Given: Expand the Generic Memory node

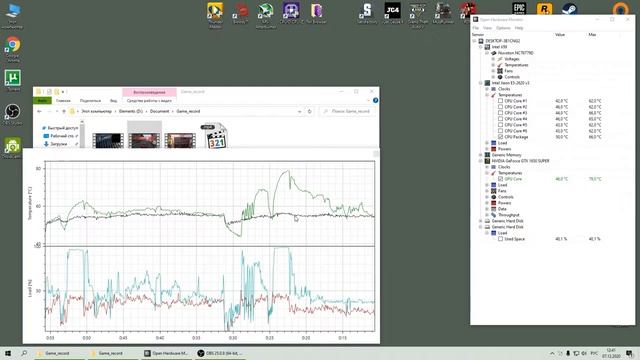Looking at the screenshot, I should (x=481, y=155).
